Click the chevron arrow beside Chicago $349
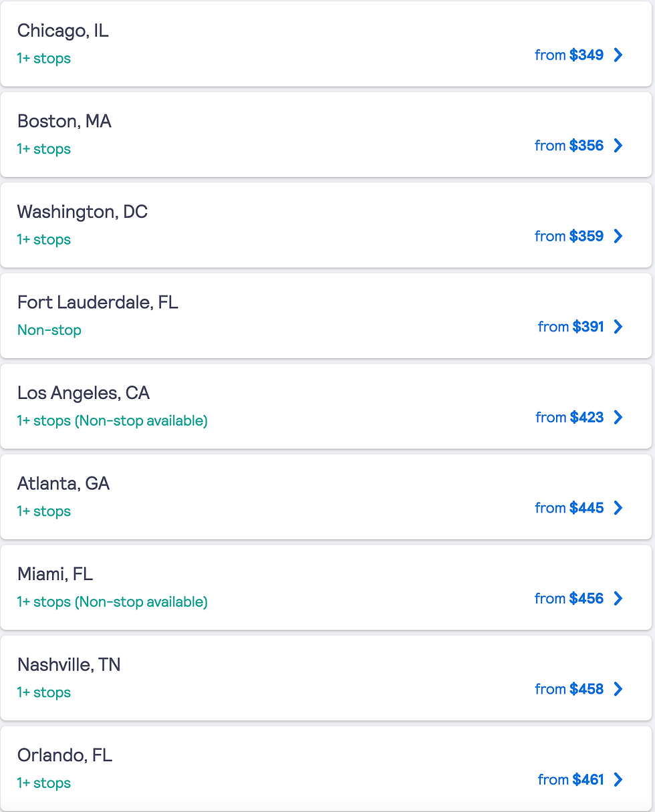This screenshot has height=812, width=655. pyautogui.click(x=618, y=55)
